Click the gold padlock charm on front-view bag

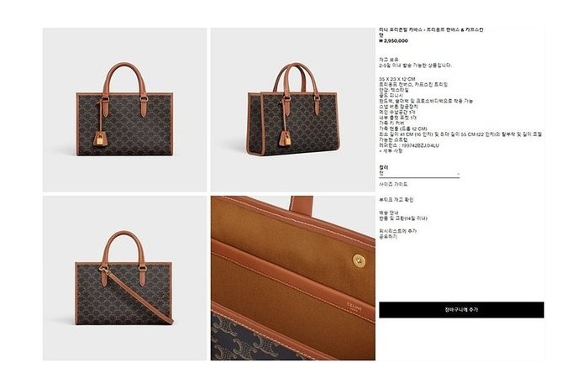pos(100,139)
